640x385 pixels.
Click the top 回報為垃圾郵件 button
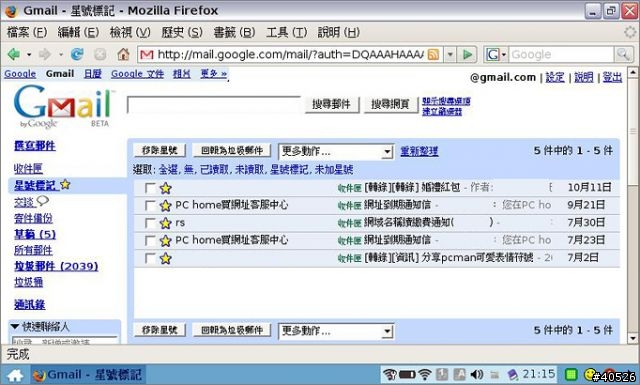click(x=232, y=151)
